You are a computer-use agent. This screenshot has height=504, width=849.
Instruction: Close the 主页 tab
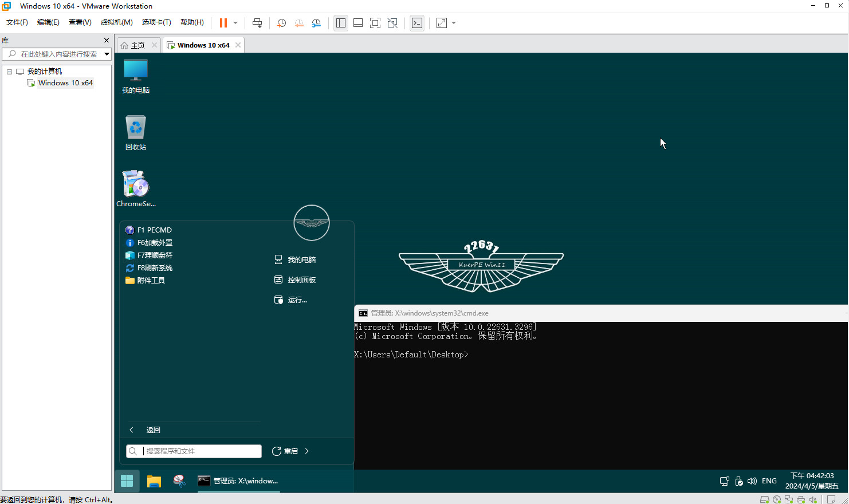154,45
